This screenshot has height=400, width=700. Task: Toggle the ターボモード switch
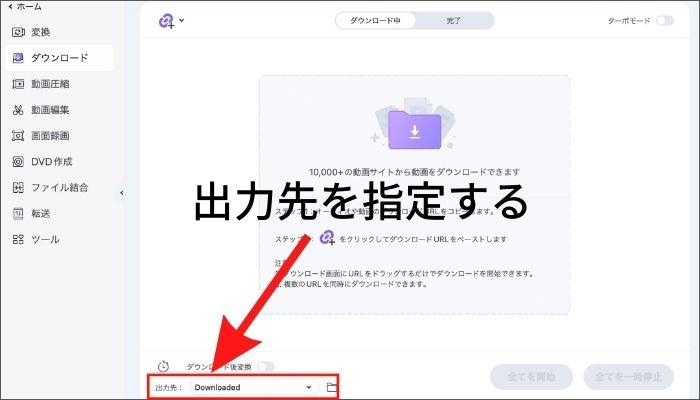664,21
